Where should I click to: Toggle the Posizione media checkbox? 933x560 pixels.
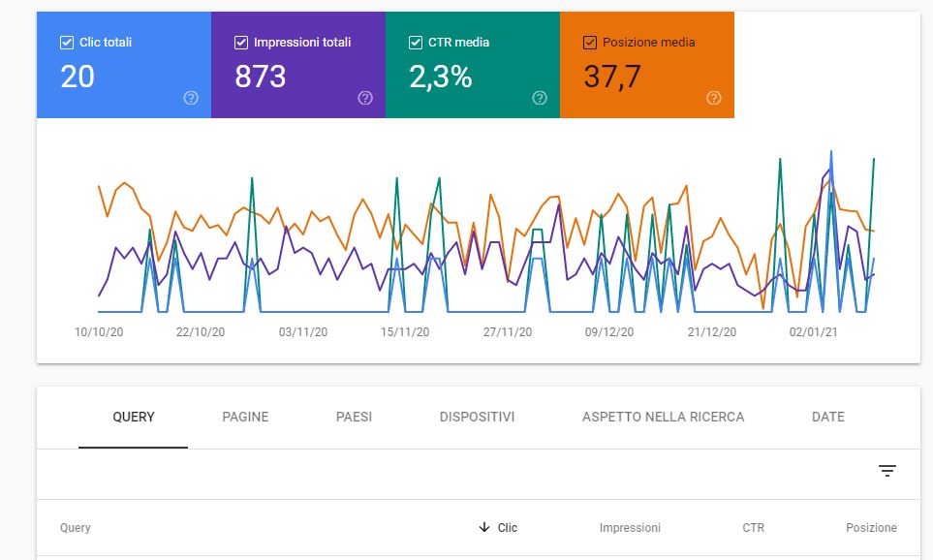coord(590,43)
